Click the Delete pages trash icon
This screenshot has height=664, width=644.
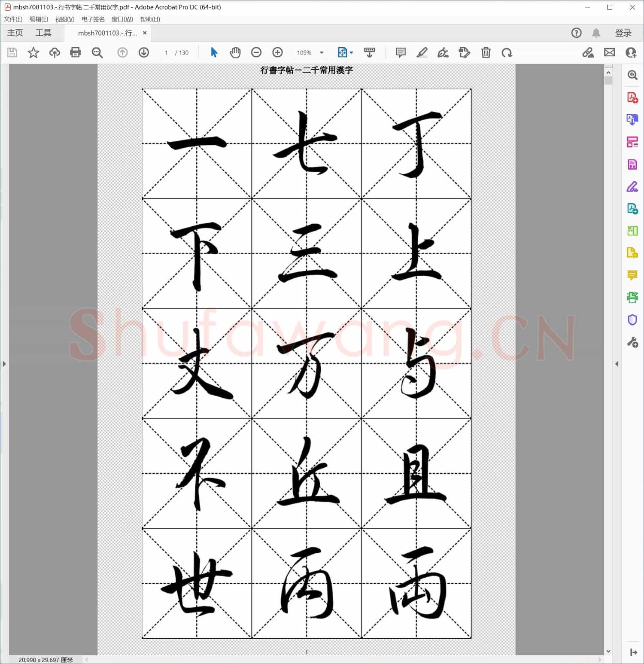486,52
